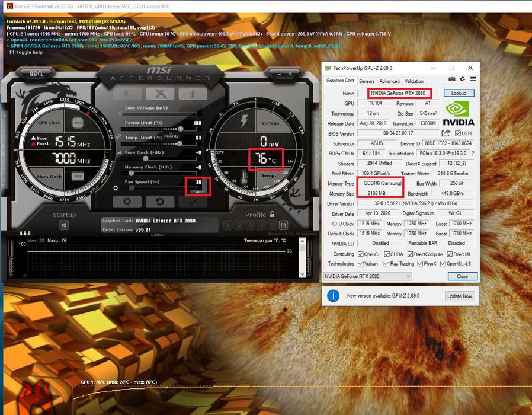Viewport: 532px width, 415px height.
Task: Click the Kombustor K button in Afterburner
Action: click(127, 94)
